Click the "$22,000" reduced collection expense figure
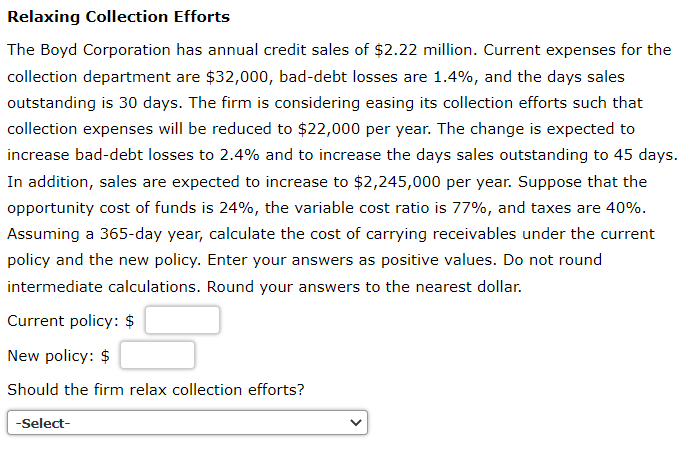The width and height of the screenshot is (695, 456). (329, 129)
